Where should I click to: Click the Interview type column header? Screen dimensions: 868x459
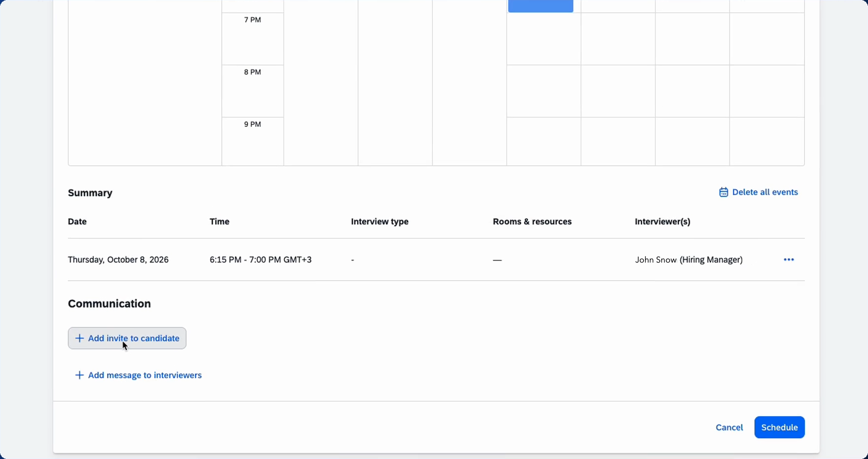click(380, 222)
